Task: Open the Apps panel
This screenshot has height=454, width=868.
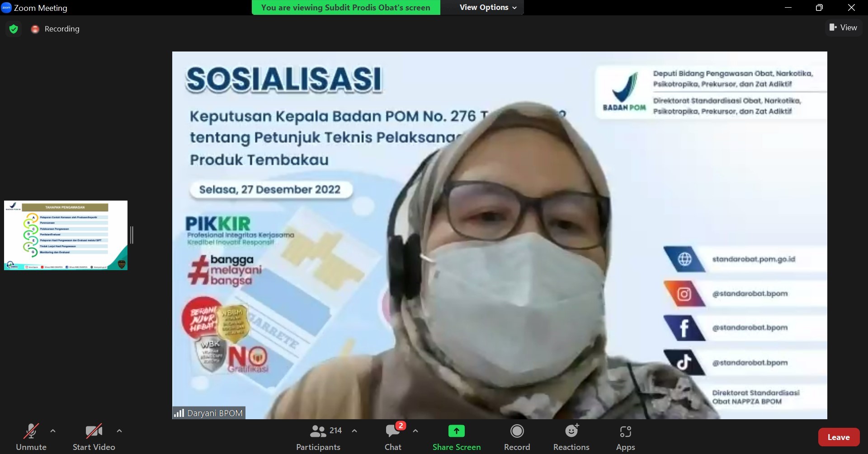Action: 625,437
